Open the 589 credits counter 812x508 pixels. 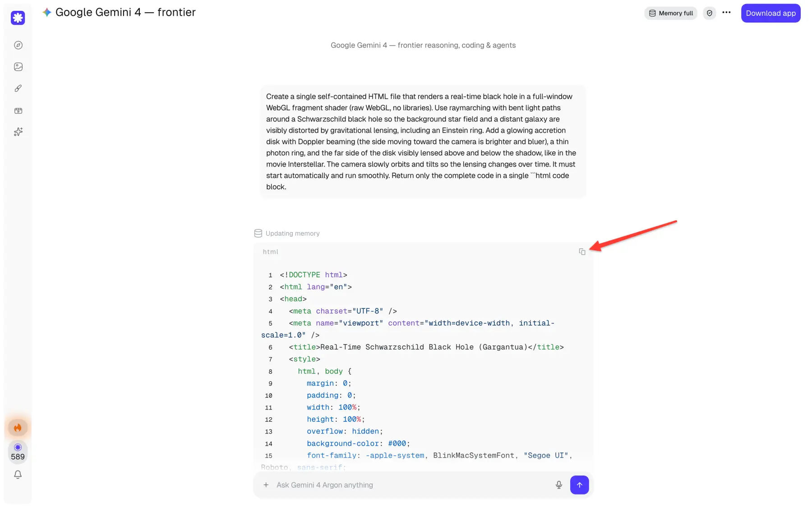tap(18, 452)
